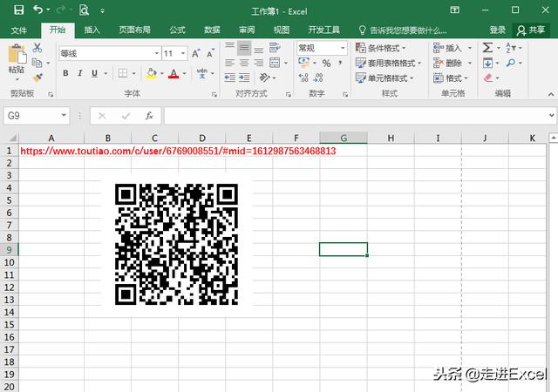Open the number format dropdown 常规
Image resolution: width=558 pixels, height=392 pixels.
pos(343,48)
